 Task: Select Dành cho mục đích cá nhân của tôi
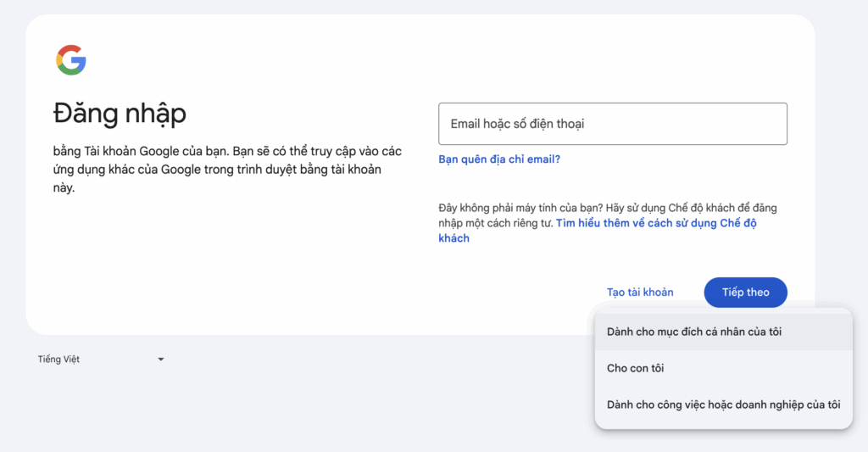coord(723,332)
